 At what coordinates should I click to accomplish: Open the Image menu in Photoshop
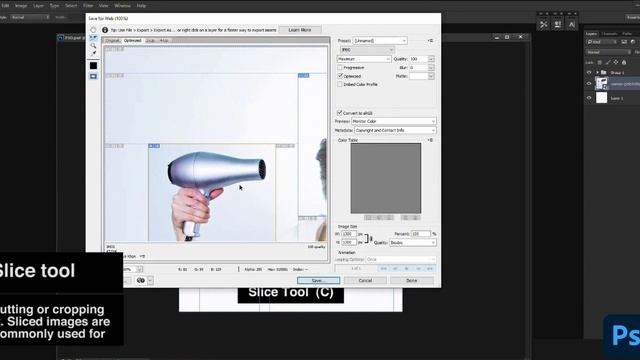coord(21,6)
